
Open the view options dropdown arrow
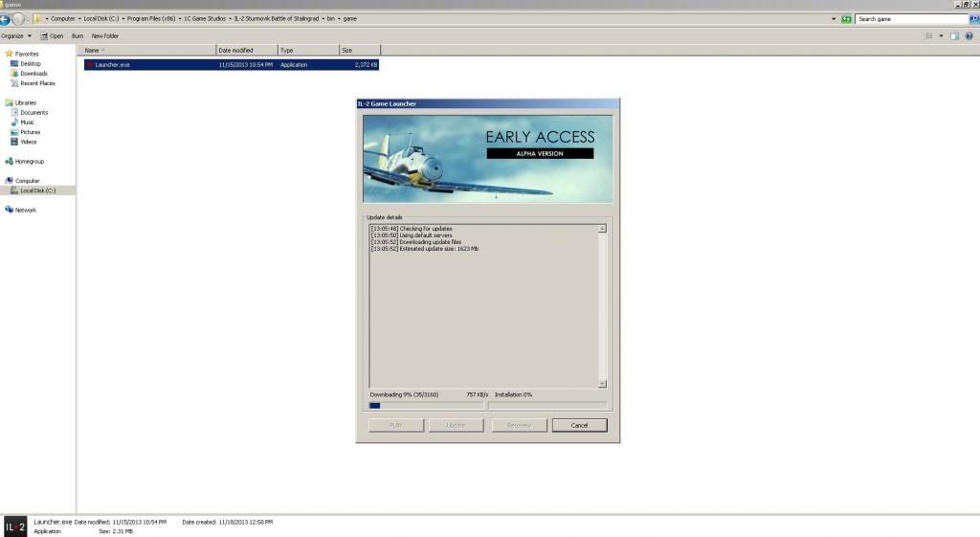[942, 36]
